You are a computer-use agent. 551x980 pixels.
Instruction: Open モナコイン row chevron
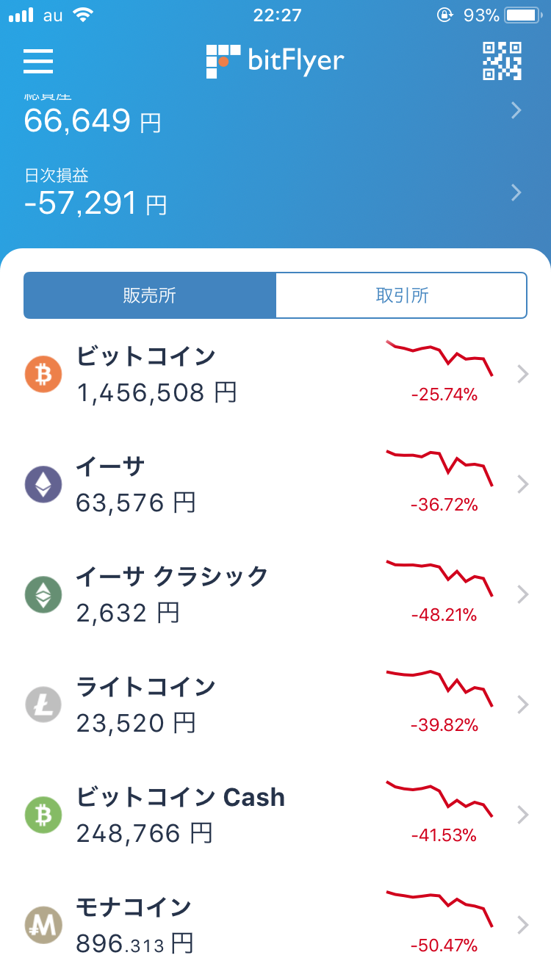(523, 924)
